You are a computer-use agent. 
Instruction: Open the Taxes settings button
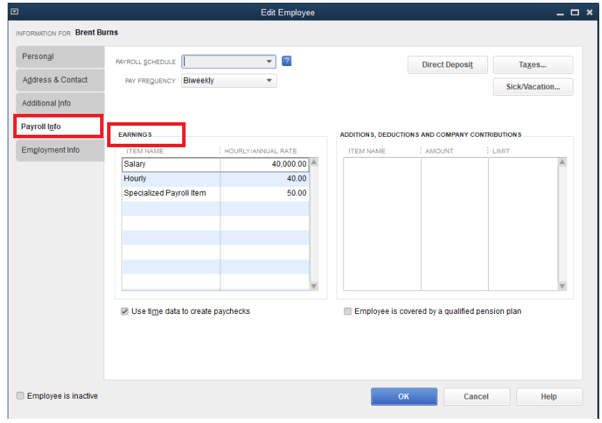coord(532,64)
